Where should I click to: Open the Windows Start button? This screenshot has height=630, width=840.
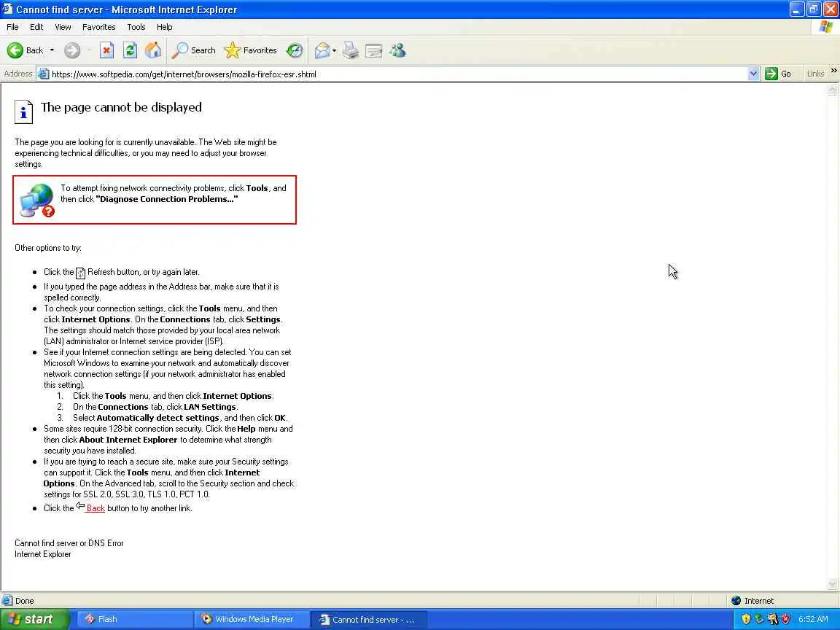point(35,619)
